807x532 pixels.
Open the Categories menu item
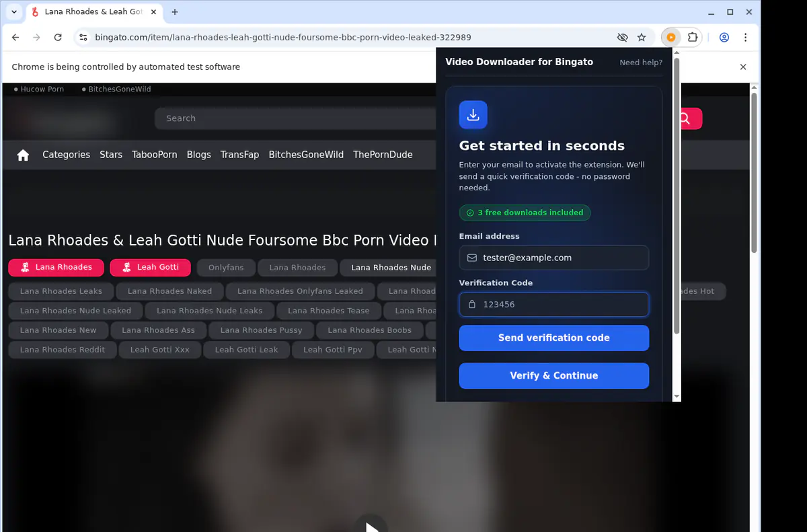66,155
